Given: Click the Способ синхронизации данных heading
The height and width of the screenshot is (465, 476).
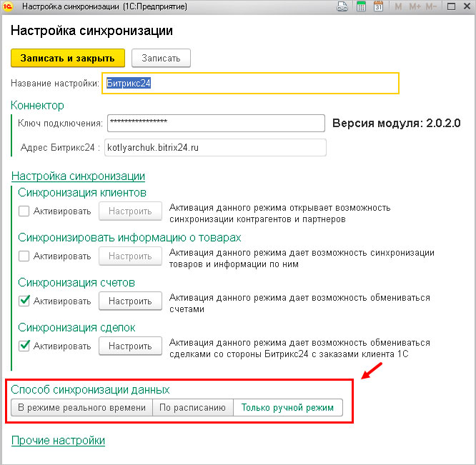Looking at the screenshot, I should pos(90,389).
